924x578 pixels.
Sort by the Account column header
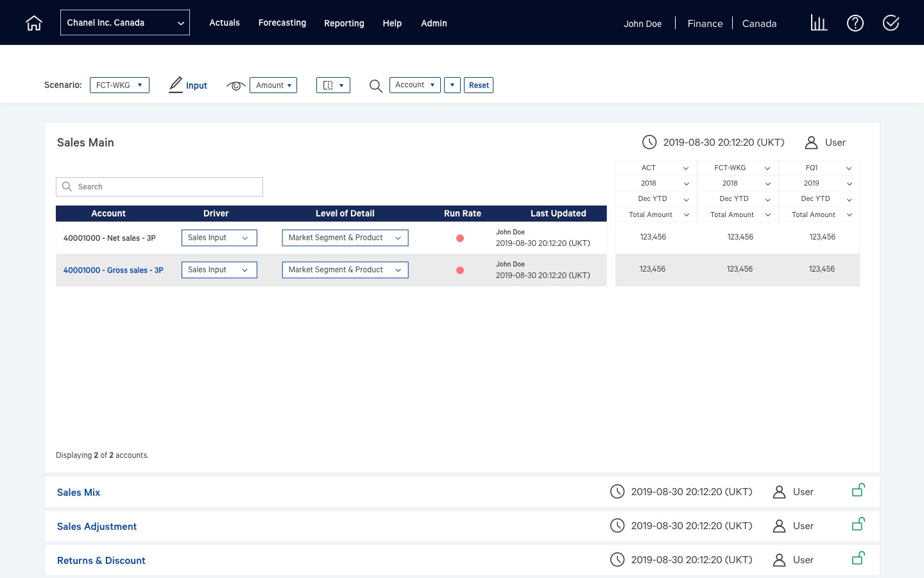[x=108, y=213]
